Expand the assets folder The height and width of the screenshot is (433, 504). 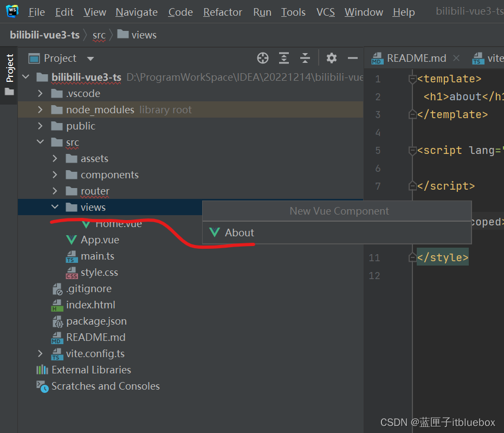coord(55,158)
